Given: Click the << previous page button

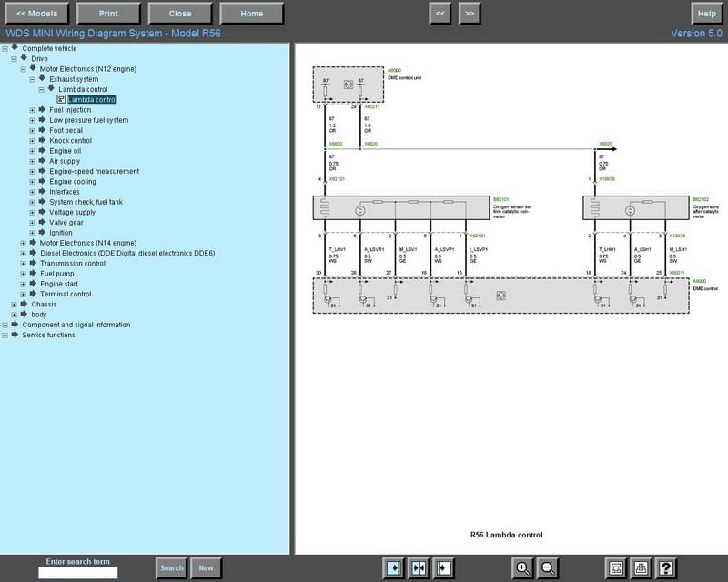Looking at the screenshot, I should tap(440, 14).
